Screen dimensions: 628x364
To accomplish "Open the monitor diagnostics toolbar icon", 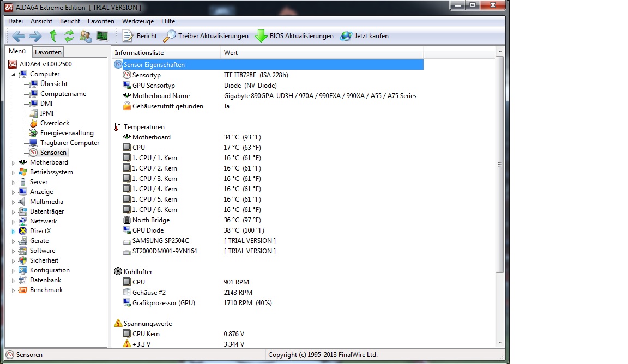I will tap(102, 36).
